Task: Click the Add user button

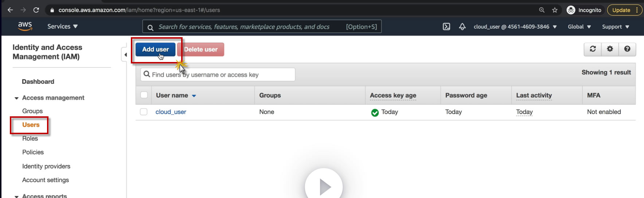Action: 155,50
